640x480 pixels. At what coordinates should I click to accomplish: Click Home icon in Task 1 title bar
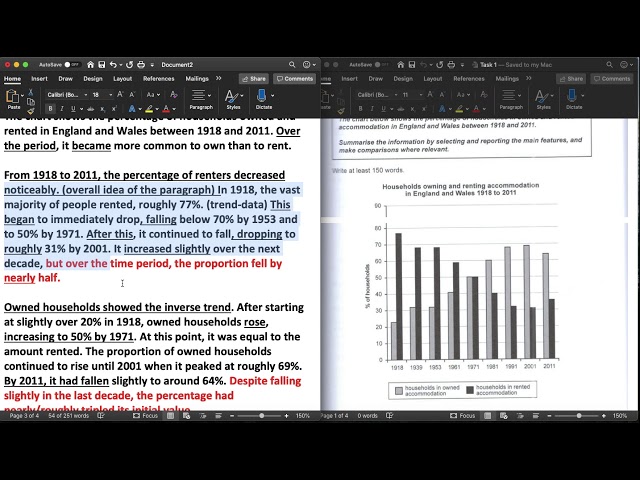tap(401, 64)
